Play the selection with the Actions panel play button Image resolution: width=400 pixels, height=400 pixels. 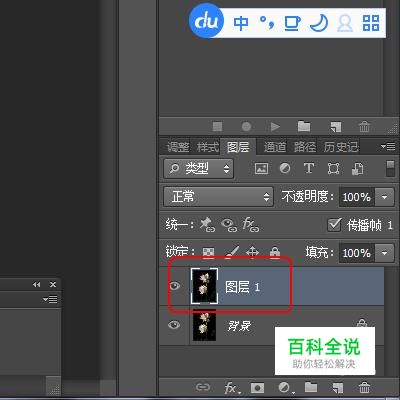click(275, 127)
